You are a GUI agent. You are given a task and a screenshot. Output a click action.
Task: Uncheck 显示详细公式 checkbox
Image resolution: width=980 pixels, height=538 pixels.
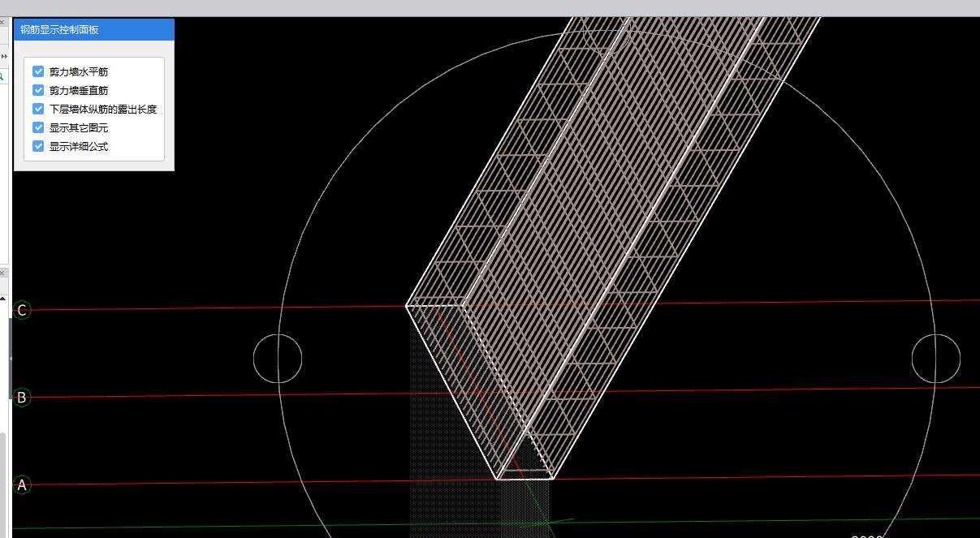point(38,146)
